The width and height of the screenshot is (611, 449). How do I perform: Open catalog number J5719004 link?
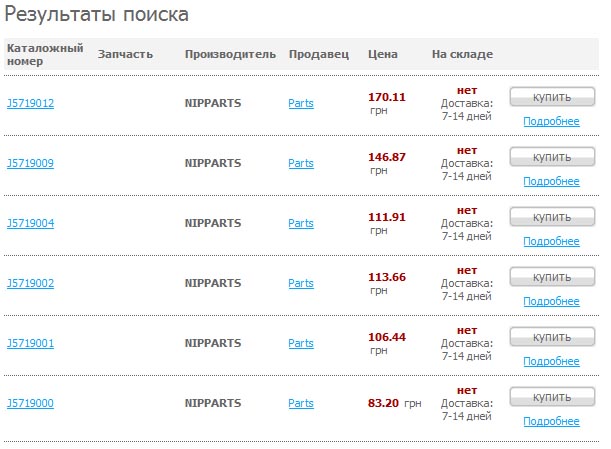click(30, 223)
